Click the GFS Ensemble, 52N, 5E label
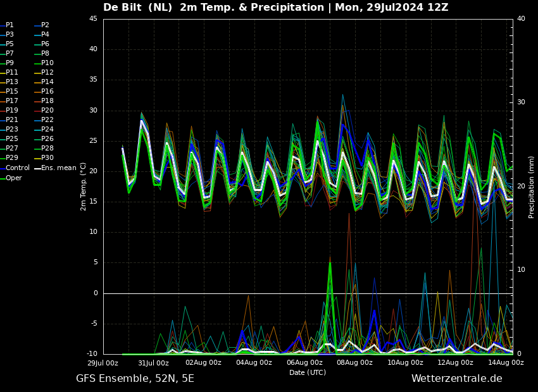538x392 pixels. coord(135,379)
